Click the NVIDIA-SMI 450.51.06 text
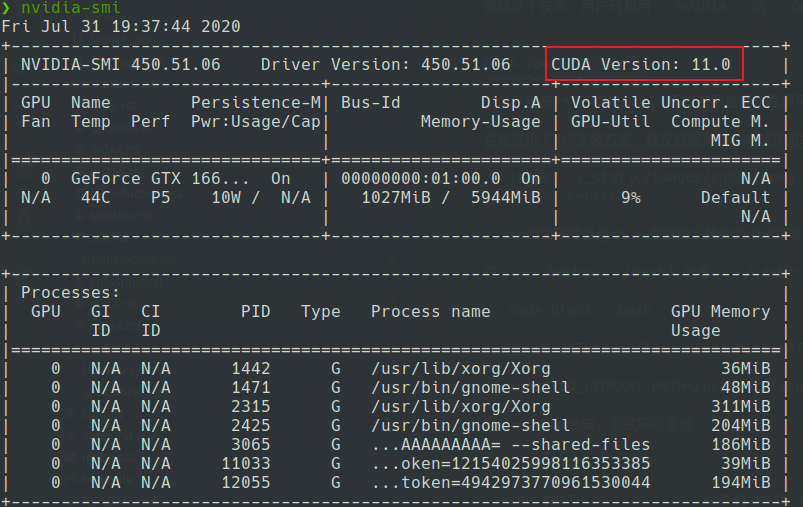Screen dimensions: 803x507 (120, 65)
